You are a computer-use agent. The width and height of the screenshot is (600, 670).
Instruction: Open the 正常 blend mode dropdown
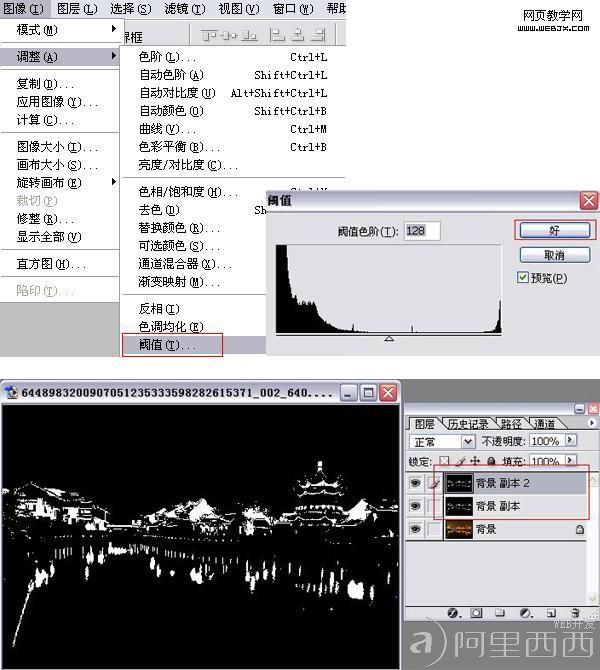point(468,441)
